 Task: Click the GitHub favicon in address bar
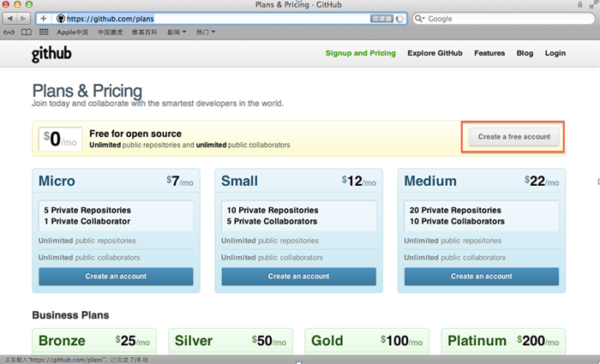61,18
